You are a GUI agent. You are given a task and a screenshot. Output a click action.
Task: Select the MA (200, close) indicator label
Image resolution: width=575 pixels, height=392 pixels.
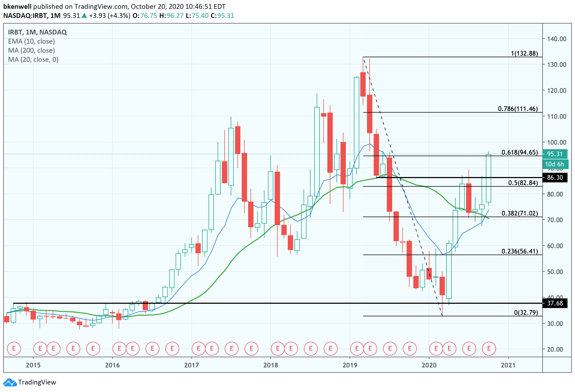(x=31, y=51)
